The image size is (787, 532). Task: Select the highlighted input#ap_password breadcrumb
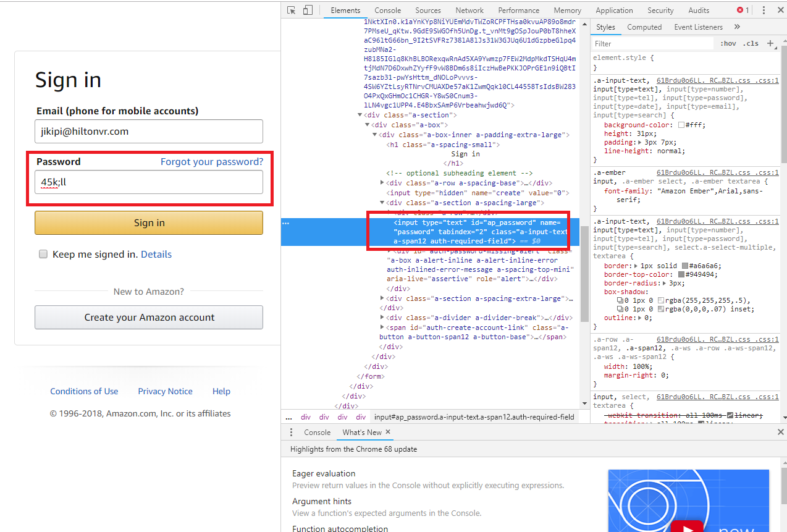474,417
